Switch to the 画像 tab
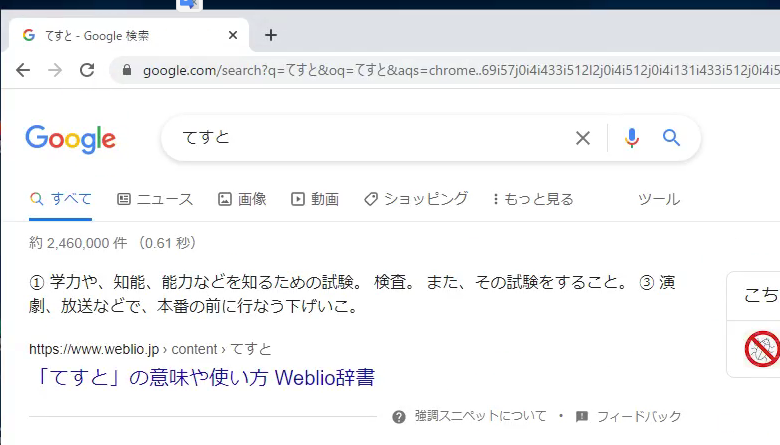Image resolution: width=780 pixels, height=445 pixels. click(242, 199)
